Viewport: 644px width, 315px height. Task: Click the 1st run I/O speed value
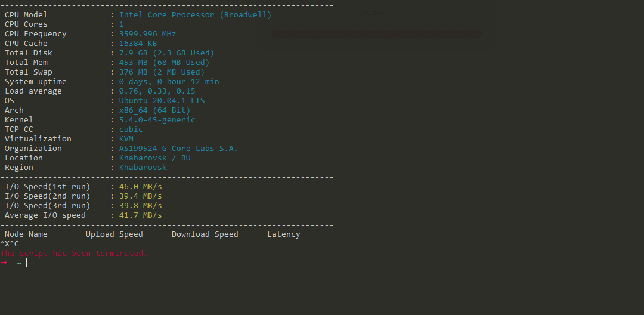pos(140,187)
